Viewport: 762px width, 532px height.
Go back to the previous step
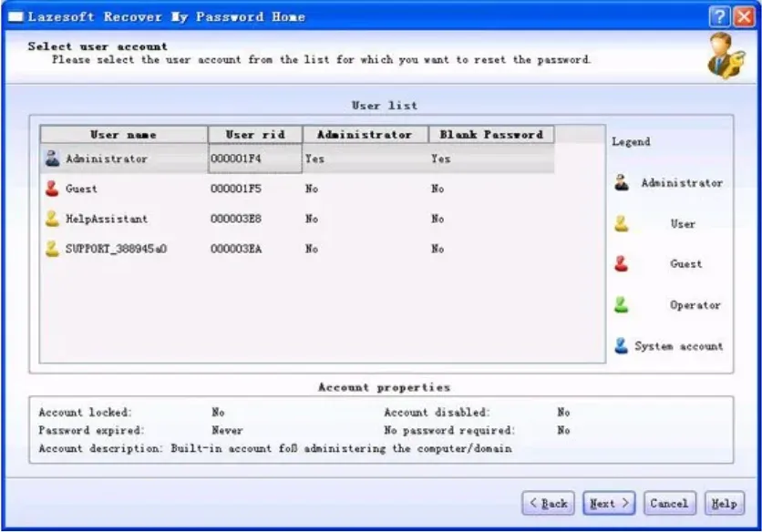548,504
